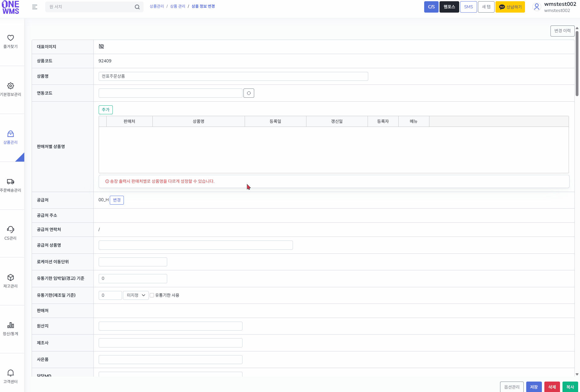
Task: Click the ONE WMS logo
Action: (x=10, y=7)
